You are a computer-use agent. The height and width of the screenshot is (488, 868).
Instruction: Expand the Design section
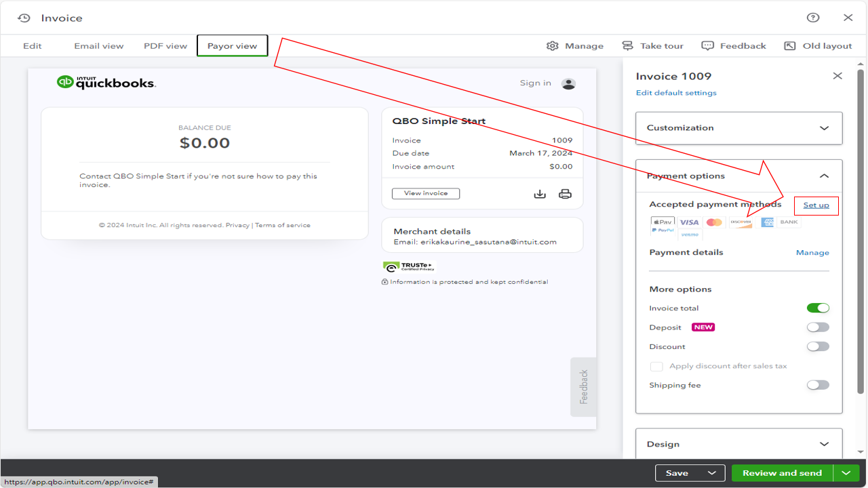pos(825,443)
